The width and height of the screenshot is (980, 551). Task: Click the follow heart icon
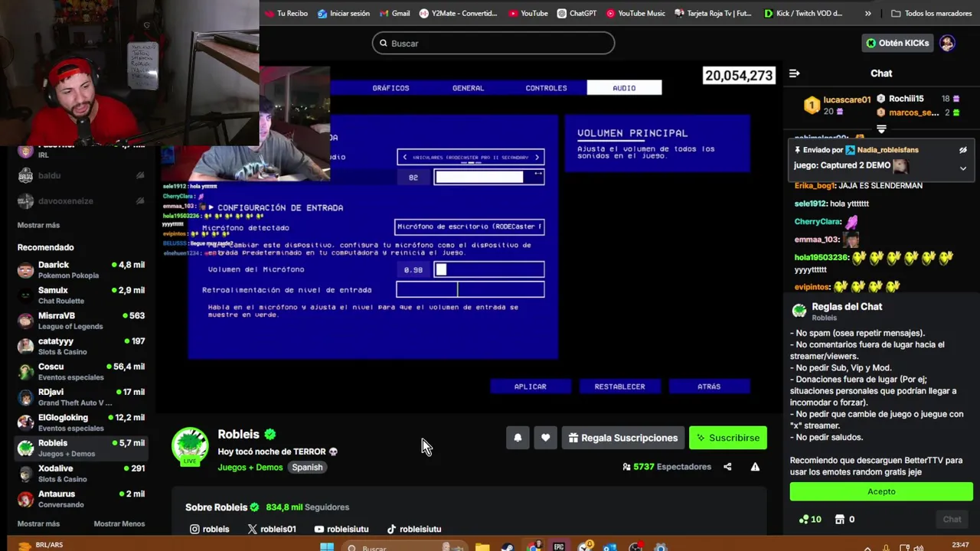pos(545,438)
